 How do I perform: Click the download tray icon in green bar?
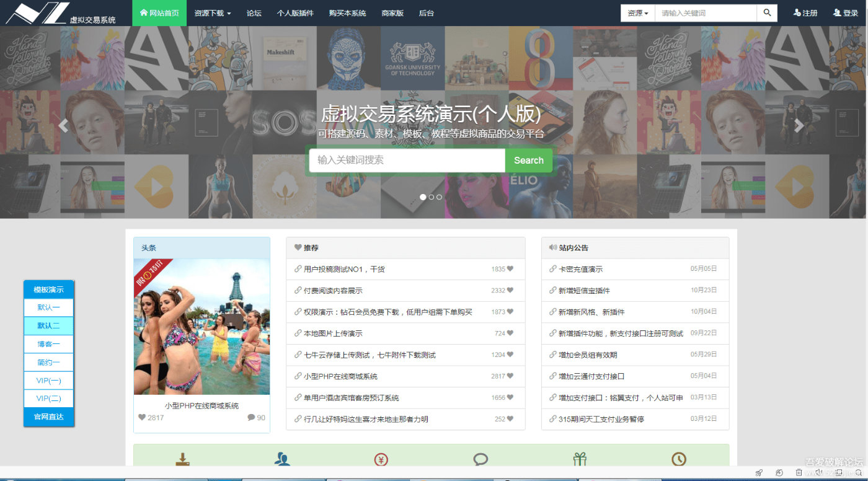pos(183,459)
